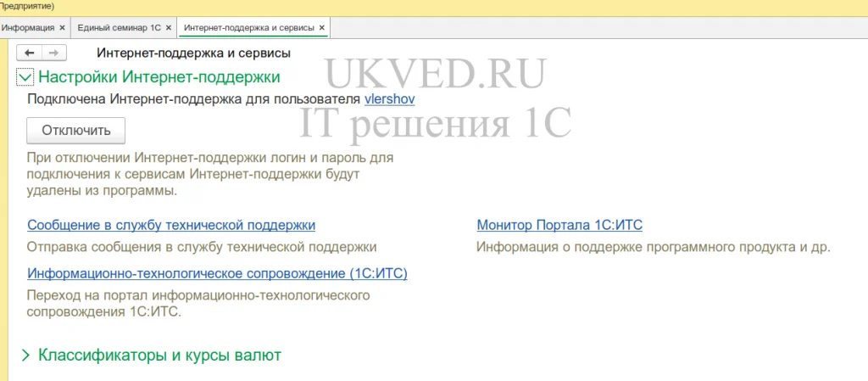Switch to the Единый семинар 1С tab
Screen dimensions: 868x381
pos(119,27)
